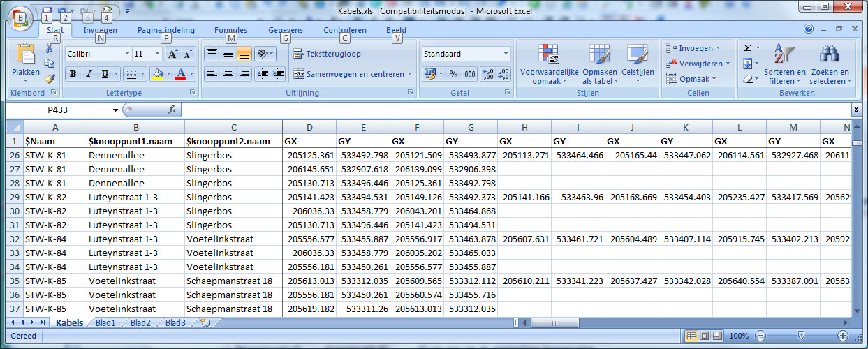868x349 pixels.
Task: Switch to the Formules ribbon tab
Action: (x=230, y=30)
